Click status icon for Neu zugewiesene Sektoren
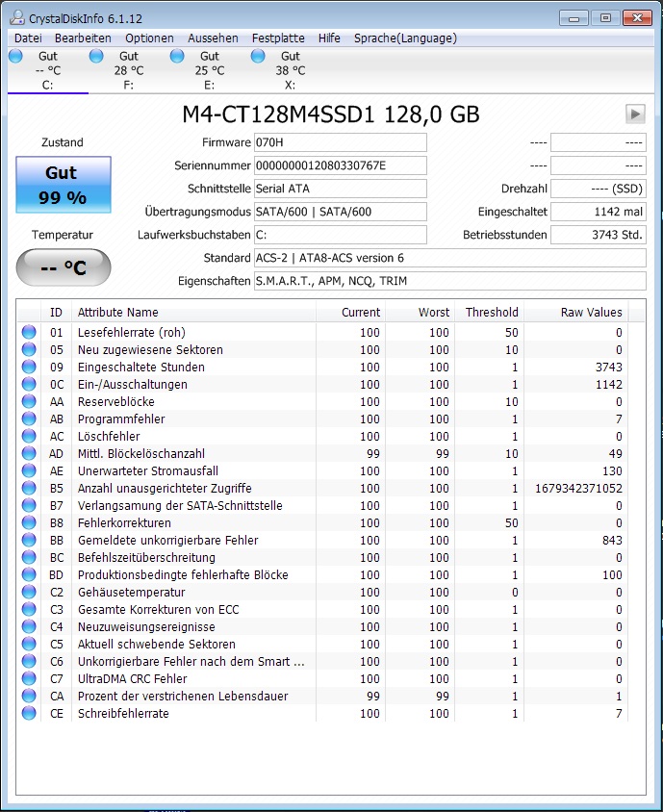The width and height of the screenshot is (663, 812). click(29, 349)
